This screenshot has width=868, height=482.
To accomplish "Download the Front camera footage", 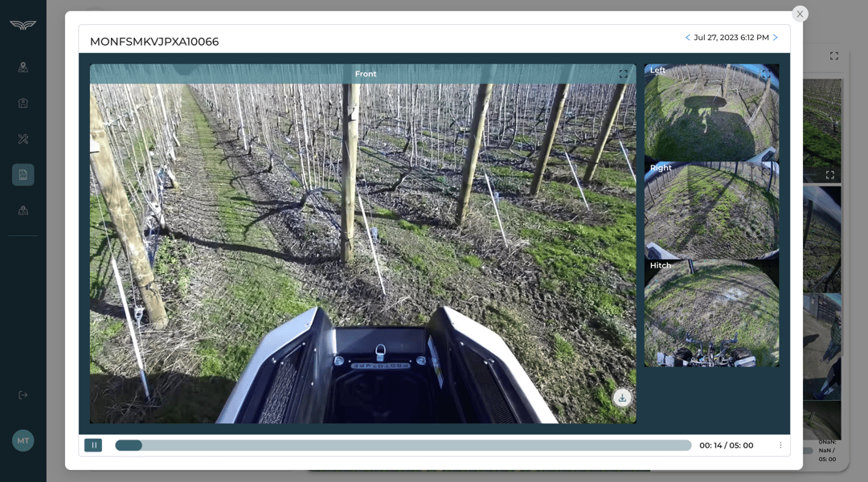I will pos(622,398).
